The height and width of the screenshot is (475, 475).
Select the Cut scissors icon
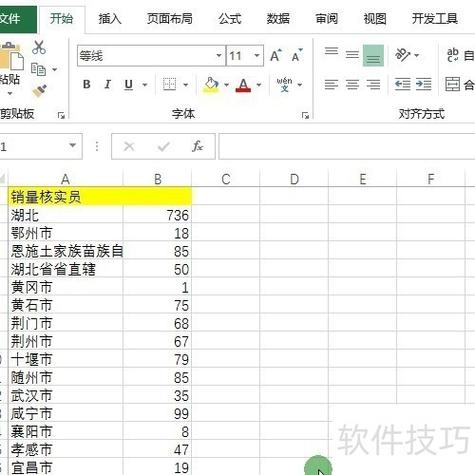(39, 47)
